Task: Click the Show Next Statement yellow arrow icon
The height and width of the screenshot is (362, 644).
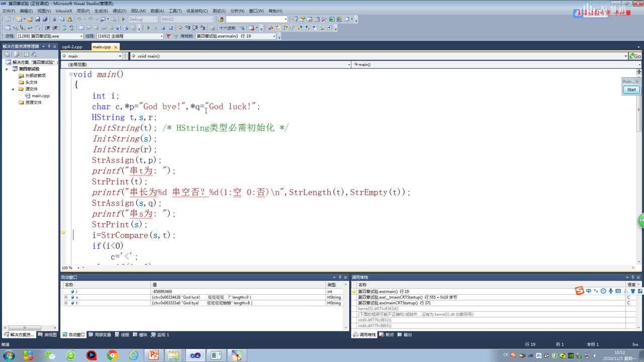Action: (x=180, y=28)
